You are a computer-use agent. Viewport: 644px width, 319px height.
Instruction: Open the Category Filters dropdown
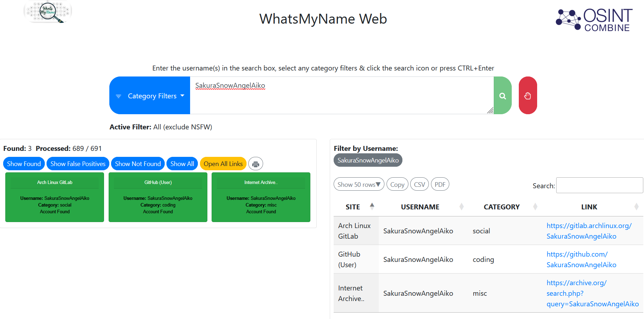pyautogui.click(x=150, y=96)
